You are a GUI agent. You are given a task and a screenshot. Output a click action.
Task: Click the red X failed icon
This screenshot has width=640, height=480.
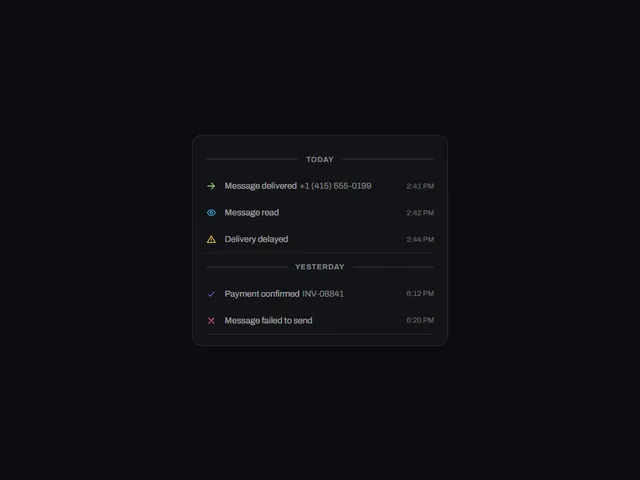pos(211,321)
